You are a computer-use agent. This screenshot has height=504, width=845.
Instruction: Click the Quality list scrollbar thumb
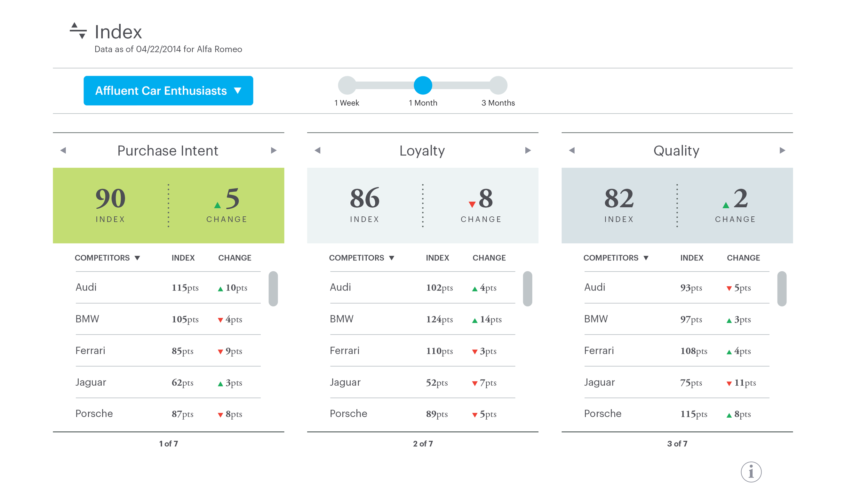[x=782, y=289]
